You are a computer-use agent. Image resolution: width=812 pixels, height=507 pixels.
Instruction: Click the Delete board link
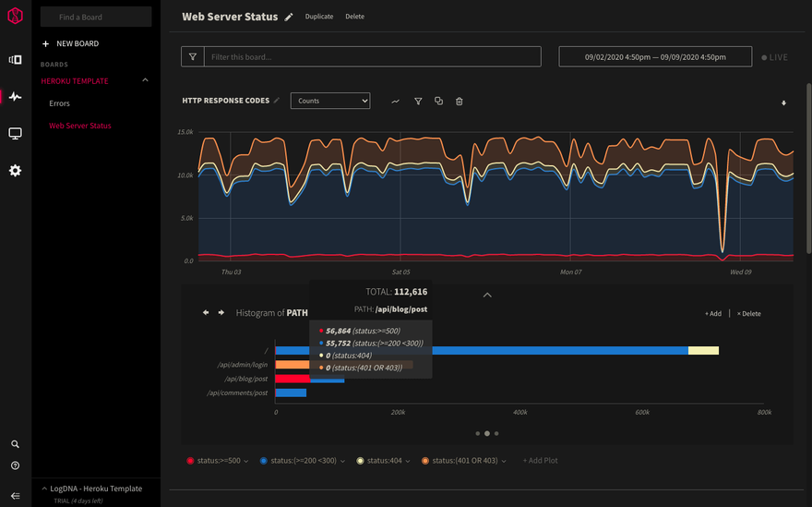tap(354, 17)
